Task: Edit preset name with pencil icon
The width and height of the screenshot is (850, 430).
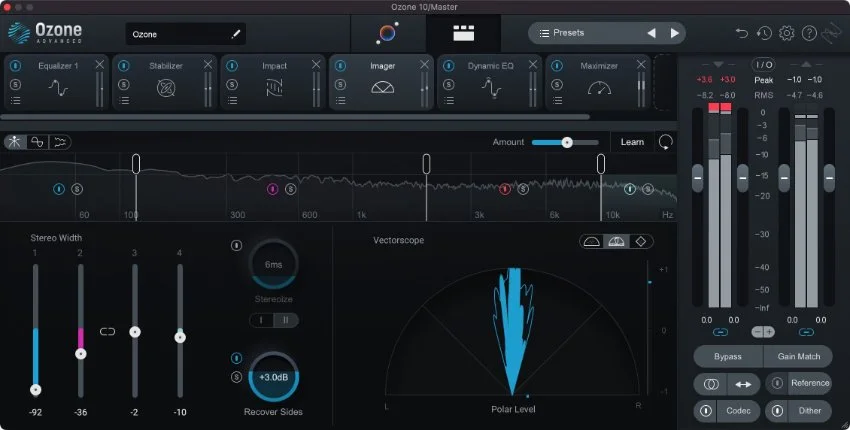Action: click(235, 34)
